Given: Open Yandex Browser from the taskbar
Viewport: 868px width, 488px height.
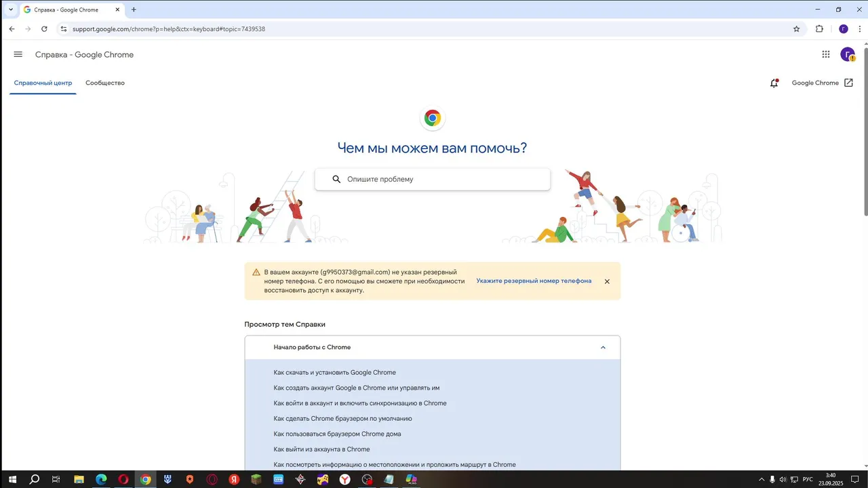Looking at the screenshot, I should (x=345, y=479).
